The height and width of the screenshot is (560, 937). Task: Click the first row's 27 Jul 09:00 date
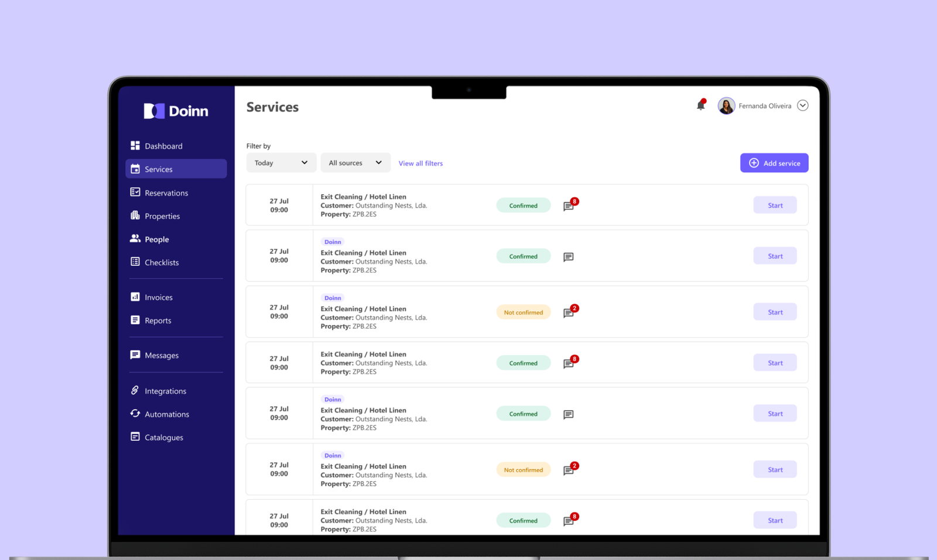coord(279,205)
